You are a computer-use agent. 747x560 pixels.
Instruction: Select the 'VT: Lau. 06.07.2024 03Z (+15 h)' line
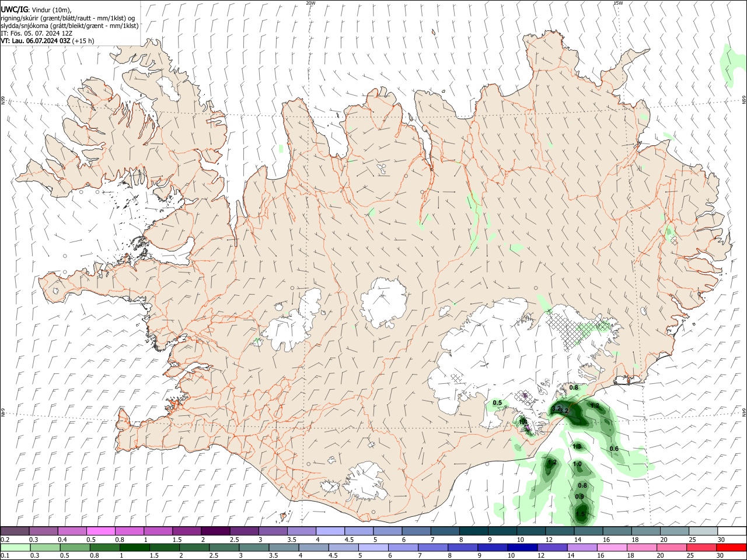(x=47, y=41)
